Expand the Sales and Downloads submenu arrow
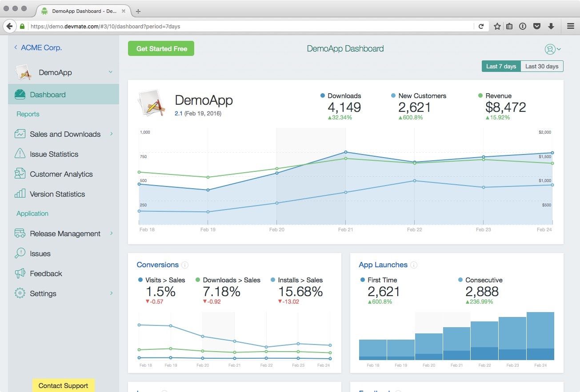 click(111, 134)
